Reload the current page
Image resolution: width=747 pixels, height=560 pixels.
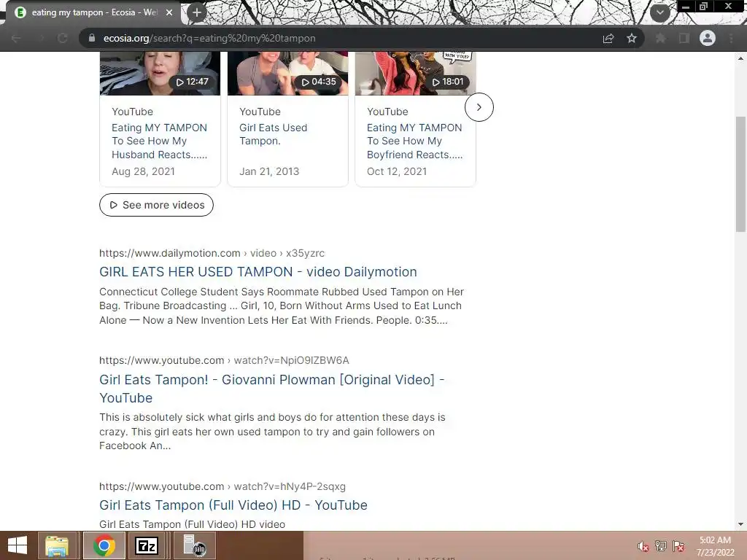point(63,39)
